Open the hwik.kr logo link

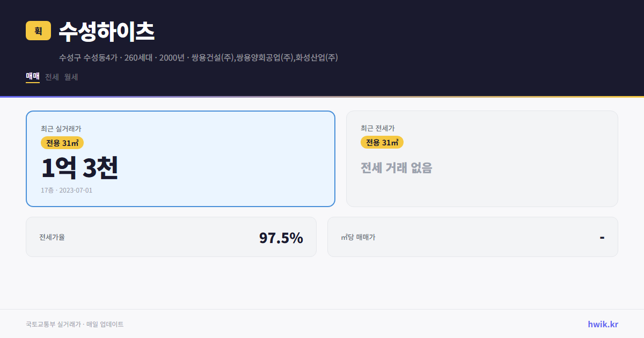pyautogui.click(x=602, y=324)
